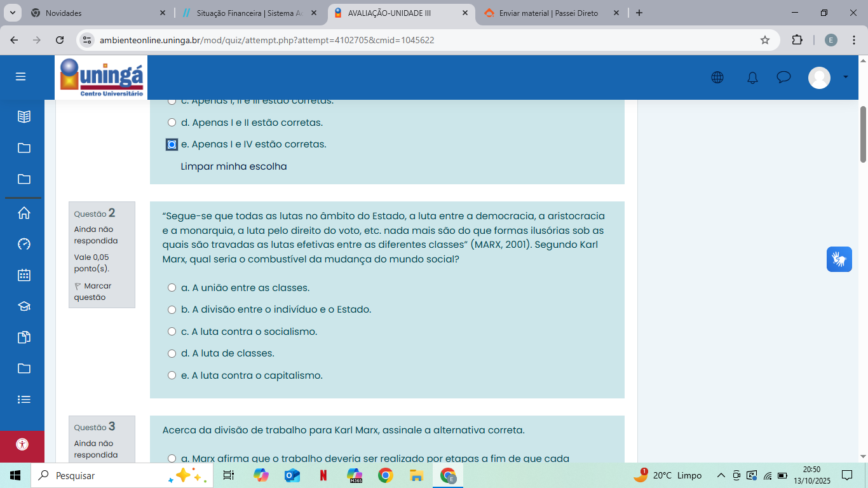Open the dashboard gauge icon in sidebar
Image resolution: width=868 pixels, height=488 pixels.
(x=24, y=244)
